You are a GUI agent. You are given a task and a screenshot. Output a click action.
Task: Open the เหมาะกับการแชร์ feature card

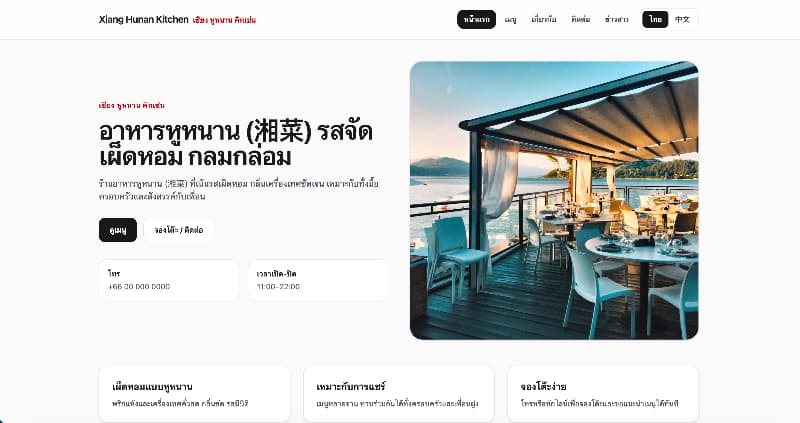pos(398,393)
